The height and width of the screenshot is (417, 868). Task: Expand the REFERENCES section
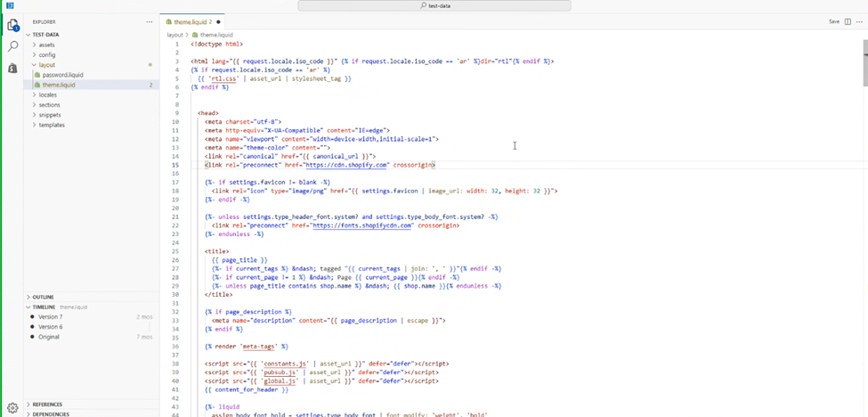pos(47,405)
